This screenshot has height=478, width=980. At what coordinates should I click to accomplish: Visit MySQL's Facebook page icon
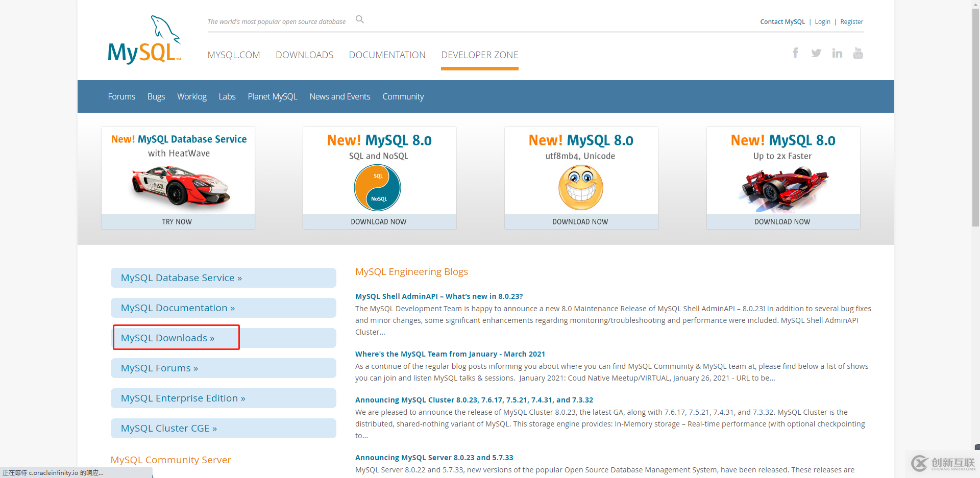[x=795, y=53]
